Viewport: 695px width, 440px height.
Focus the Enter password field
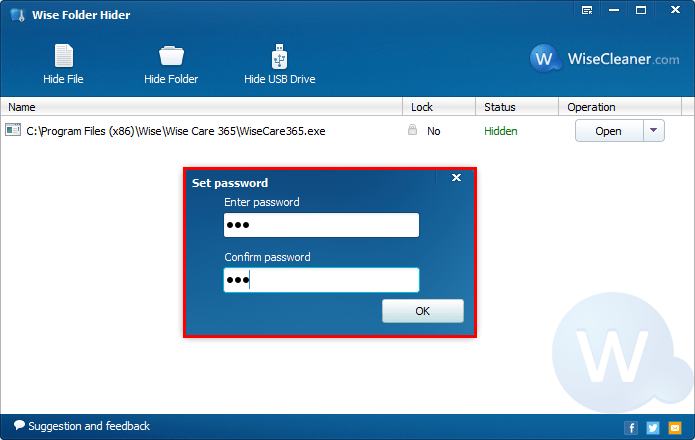[321, 225]
